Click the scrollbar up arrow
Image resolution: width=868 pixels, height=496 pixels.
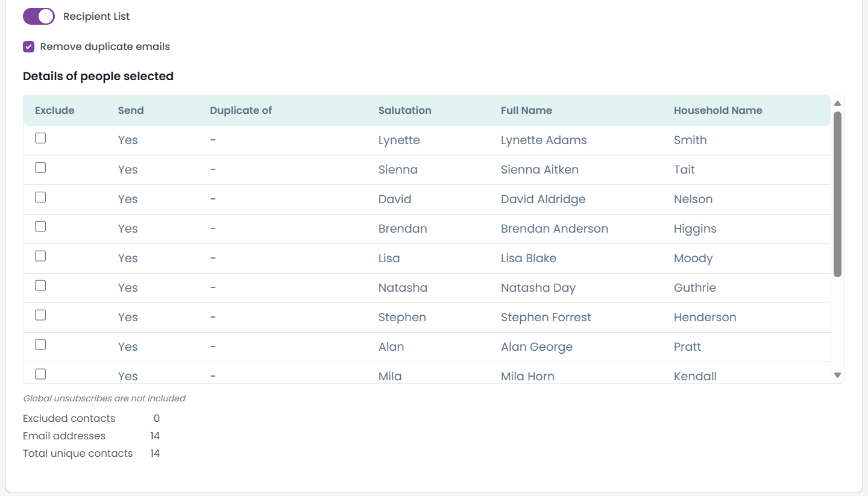coord(837,103)
